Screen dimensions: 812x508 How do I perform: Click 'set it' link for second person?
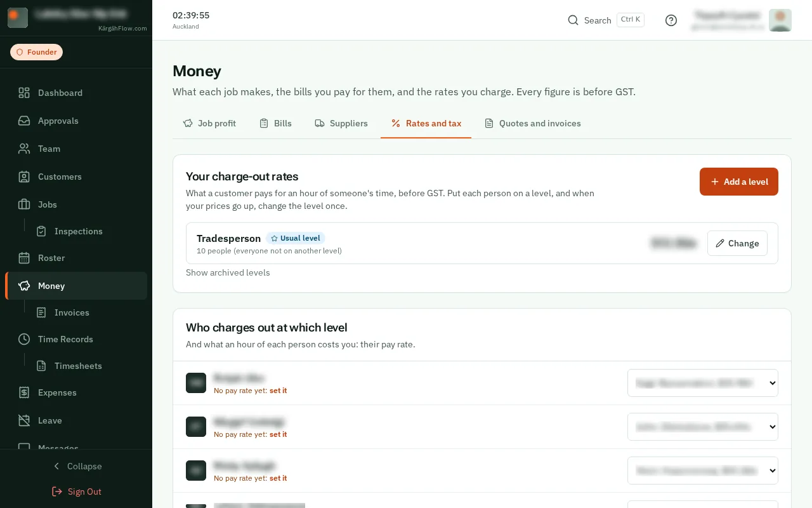click(278, 434)
